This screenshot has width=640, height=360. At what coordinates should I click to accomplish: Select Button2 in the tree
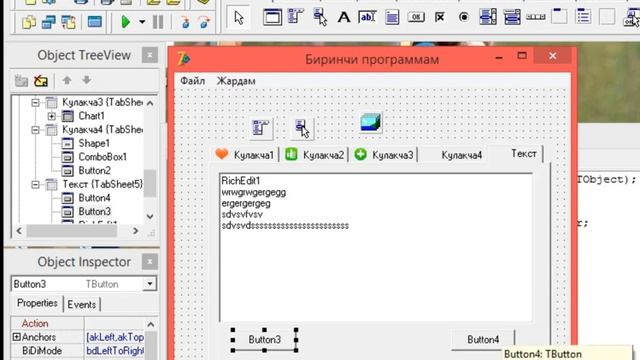94,171
